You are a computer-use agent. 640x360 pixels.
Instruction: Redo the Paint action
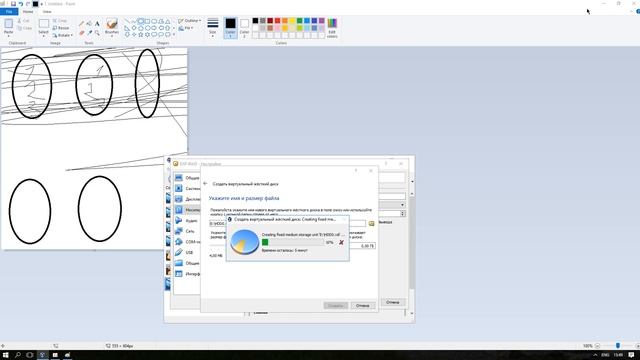28,4
